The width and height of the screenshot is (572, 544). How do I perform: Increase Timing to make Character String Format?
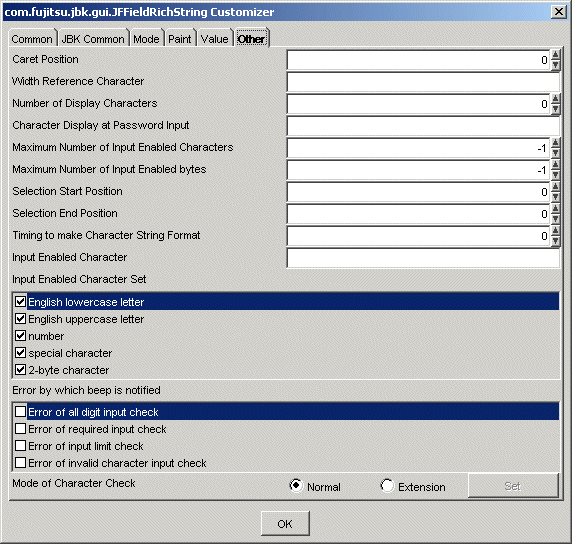tap(555, 231)
